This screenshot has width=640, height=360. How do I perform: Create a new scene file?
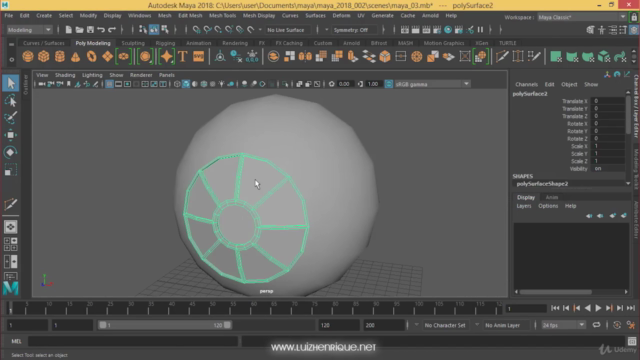coord(69,30)
